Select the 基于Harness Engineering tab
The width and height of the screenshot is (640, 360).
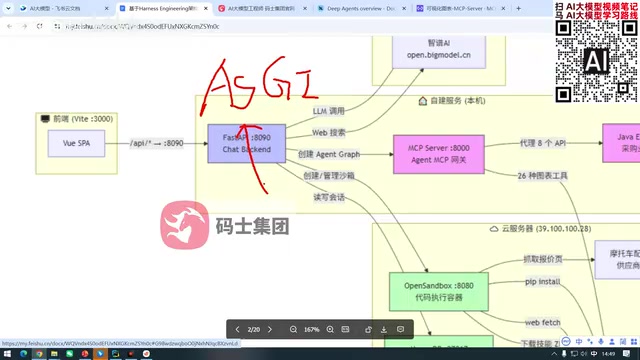click(x=163, y=8)
